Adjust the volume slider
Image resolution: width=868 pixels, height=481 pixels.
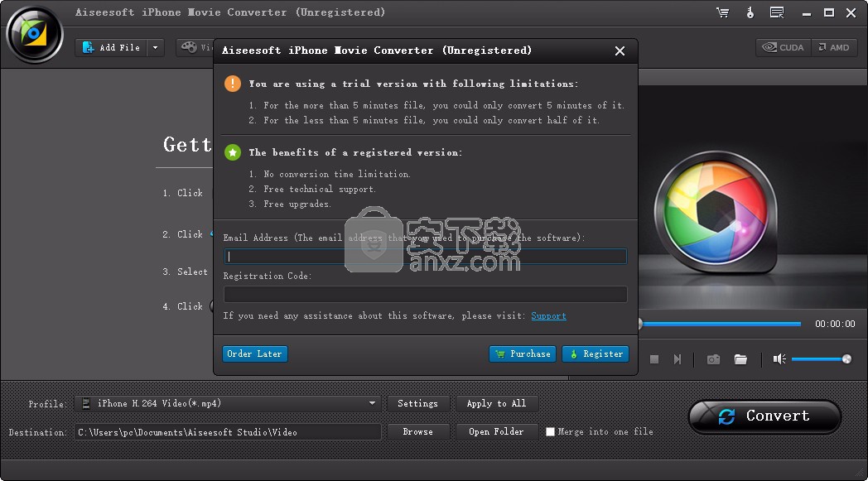point(821,359)
